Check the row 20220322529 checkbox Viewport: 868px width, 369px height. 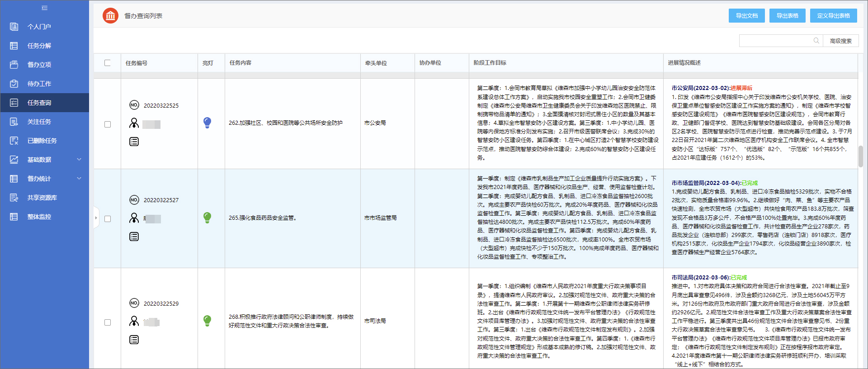(108, 322)
